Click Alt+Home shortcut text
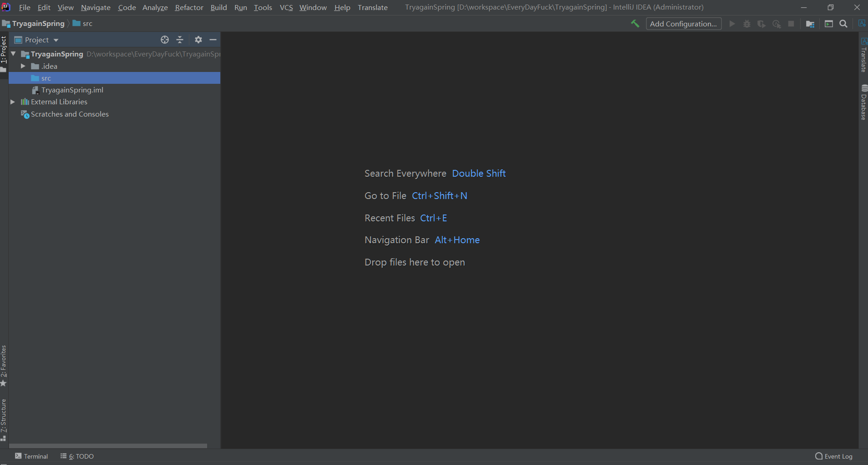Screen dimensions: 868x465 (x=457, y=240)
